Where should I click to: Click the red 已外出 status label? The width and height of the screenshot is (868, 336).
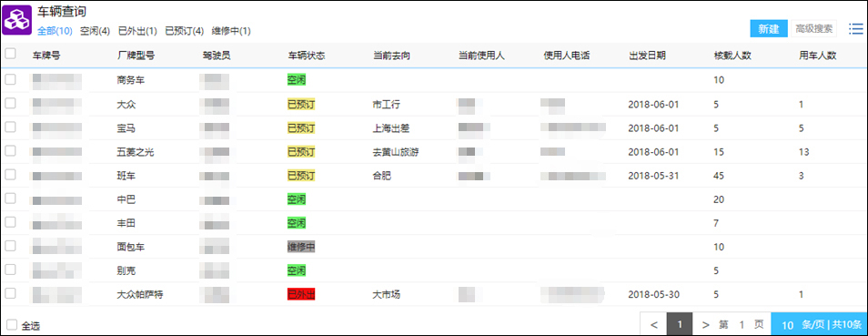coord(301,294)
